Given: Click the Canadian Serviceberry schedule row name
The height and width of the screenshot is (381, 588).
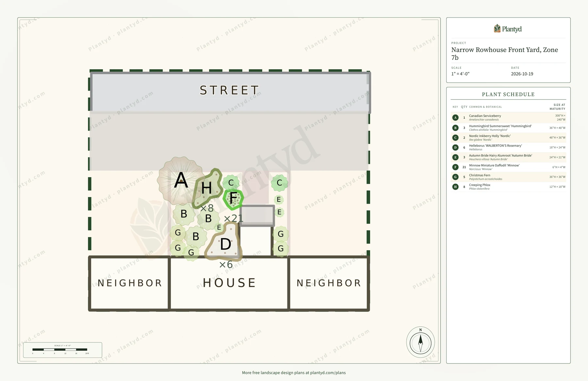Looking at the screenshot, I should click(485, 116).
